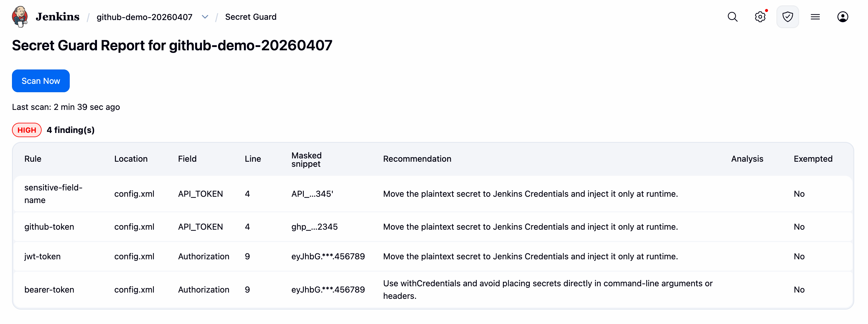Click the Rule column header
The image size is (868, 324).
[x=33, y=159]
